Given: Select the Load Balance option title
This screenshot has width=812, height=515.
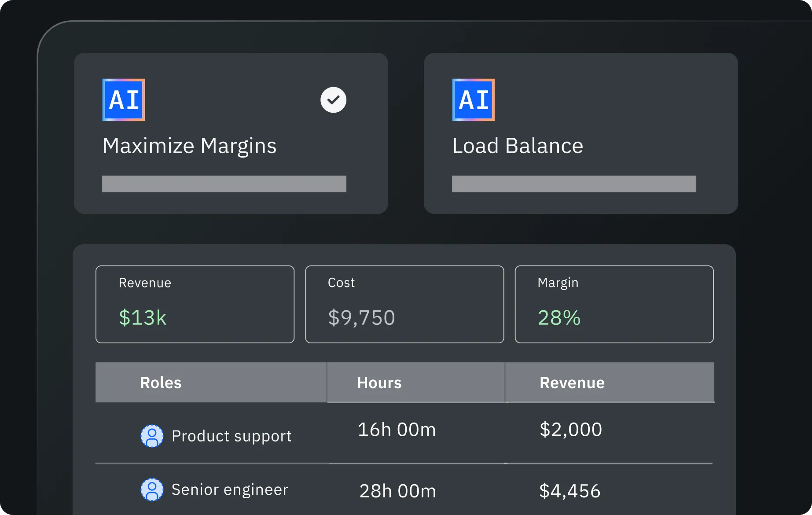Looking at the screenshot, I should 518,146.
